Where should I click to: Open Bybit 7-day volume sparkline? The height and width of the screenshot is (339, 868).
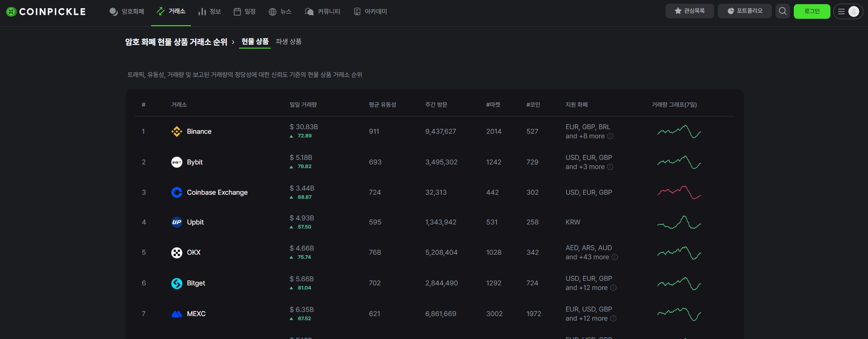tap(679, 162)
